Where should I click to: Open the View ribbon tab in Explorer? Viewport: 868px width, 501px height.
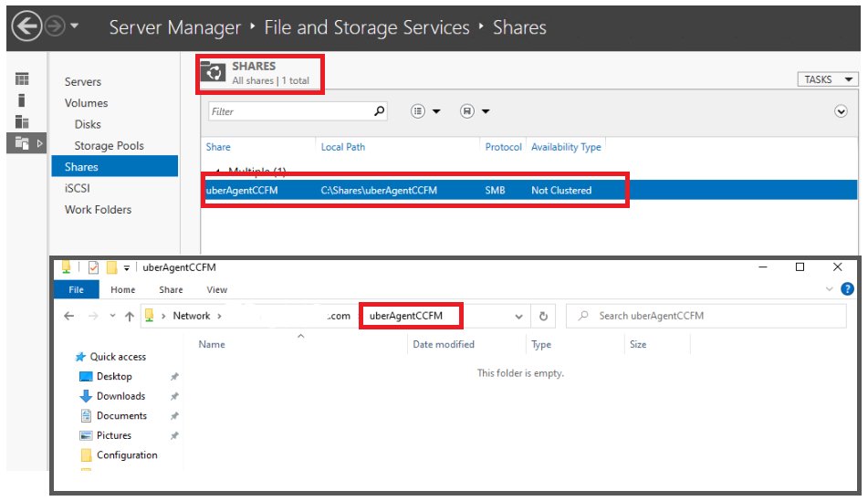[216, 289]
